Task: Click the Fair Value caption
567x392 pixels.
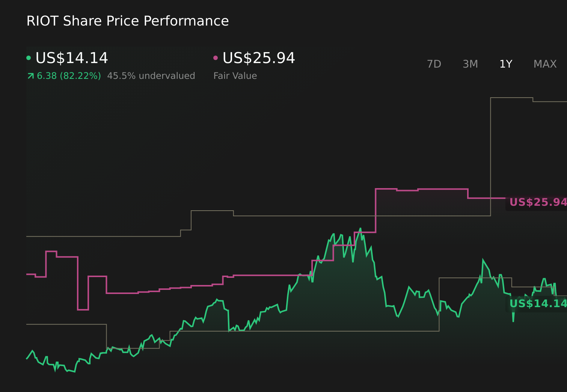Action: (235, 75)
